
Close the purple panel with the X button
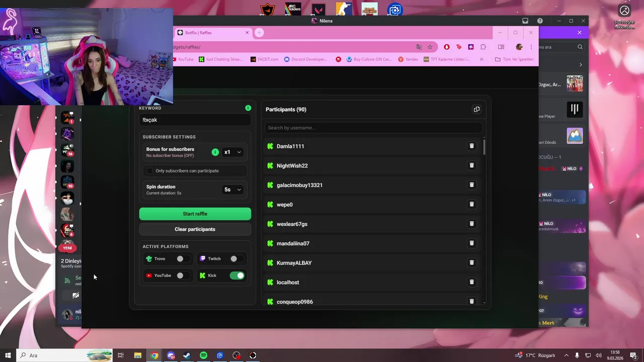point(579,33)
